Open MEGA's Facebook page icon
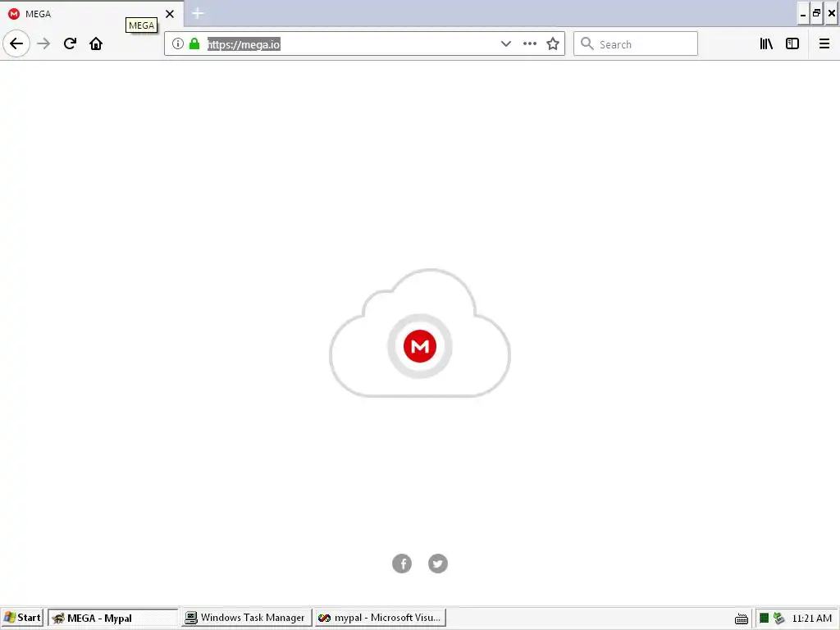Viewport: 840px width, 630px height. (x=402, y=564)
